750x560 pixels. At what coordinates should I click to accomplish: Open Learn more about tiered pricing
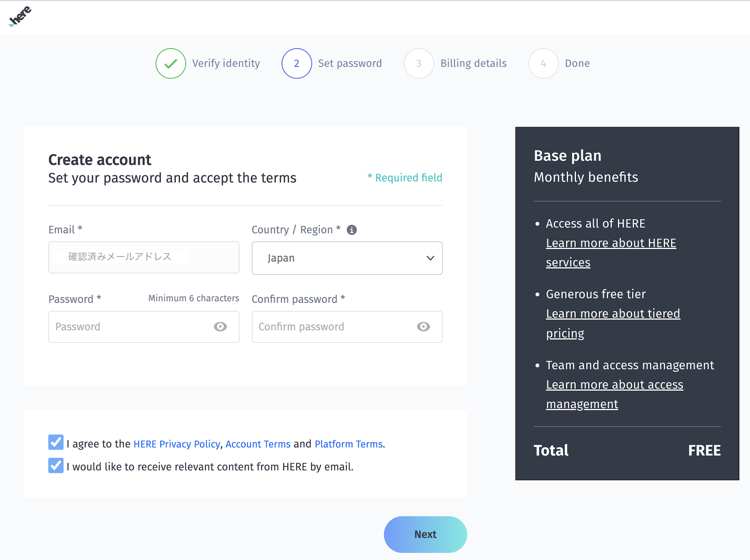pos(613,323)
